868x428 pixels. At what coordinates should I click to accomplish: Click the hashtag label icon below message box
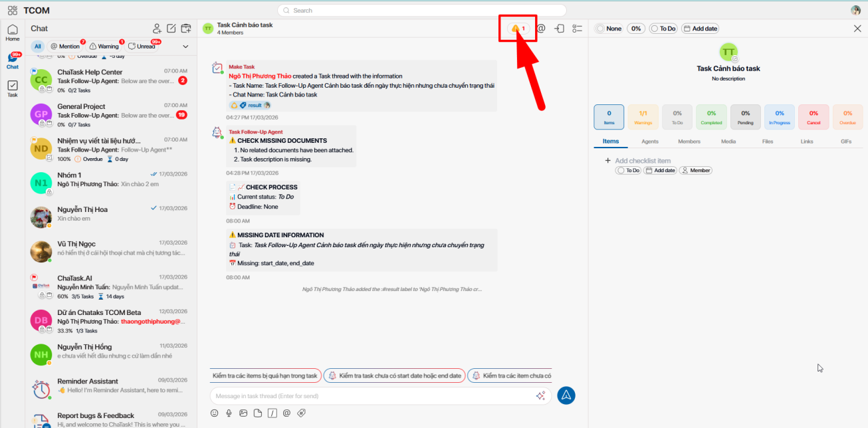pos(302,413)
